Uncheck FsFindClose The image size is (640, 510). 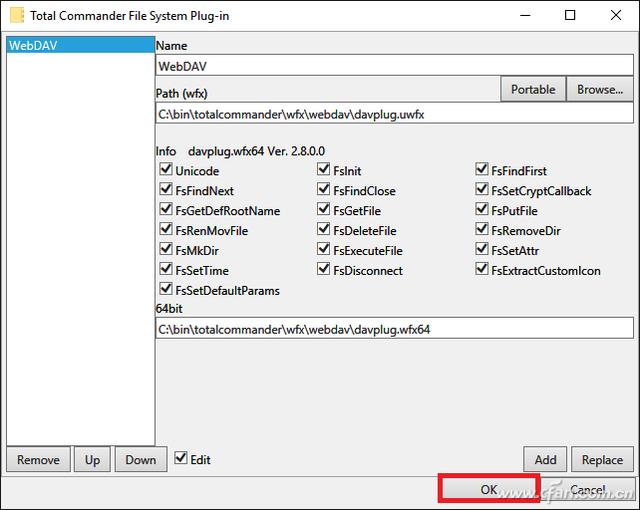(324, 189)
